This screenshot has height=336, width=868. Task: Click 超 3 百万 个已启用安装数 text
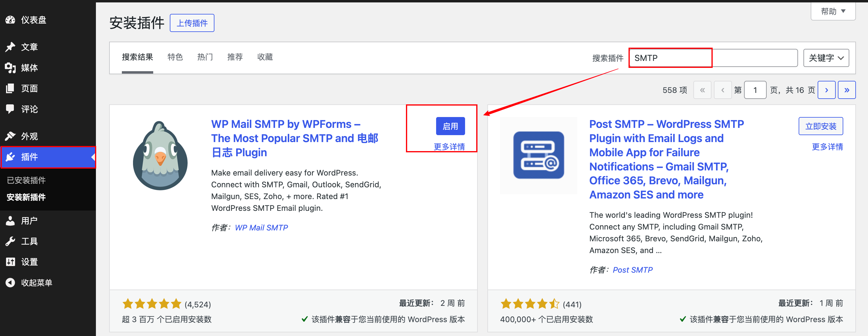click(x=167, y=319)
